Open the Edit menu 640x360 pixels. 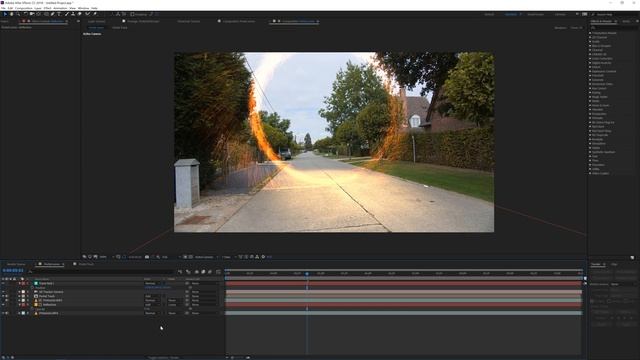10,8
